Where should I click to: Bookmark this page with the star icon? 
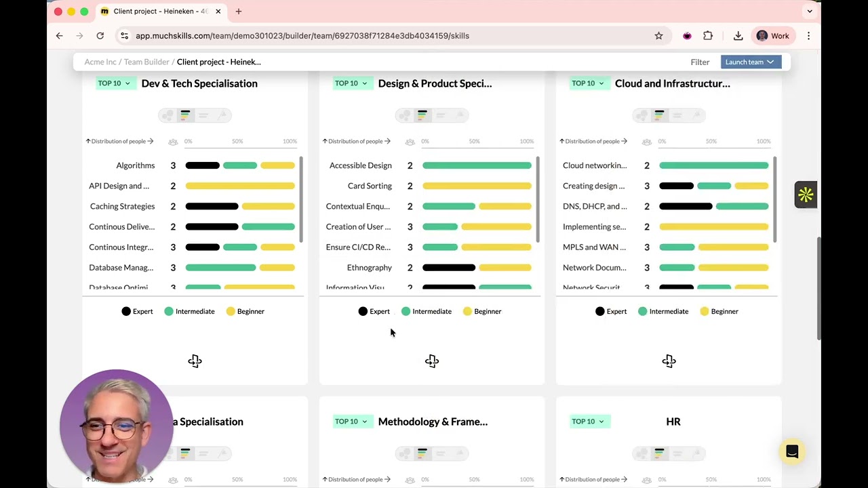pyautogui.click(x=658, y=36)
